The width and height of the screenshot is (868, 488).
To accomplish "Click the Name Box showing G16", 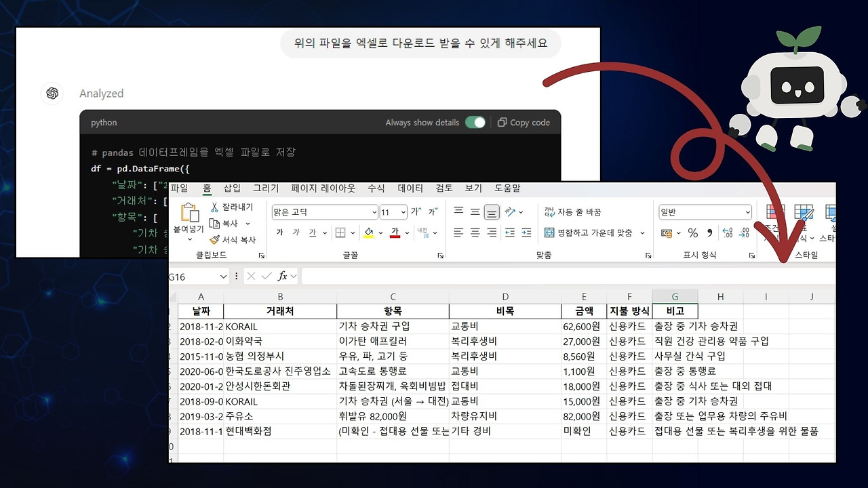I will pyautogui.click(x=193, y=277).
